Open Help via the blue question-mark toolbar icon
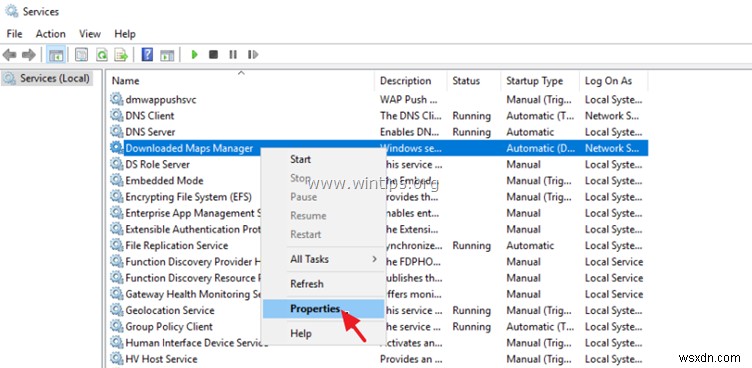Image resolution: width=752 pixels, height=368 pixels. (x=148, y=55)
